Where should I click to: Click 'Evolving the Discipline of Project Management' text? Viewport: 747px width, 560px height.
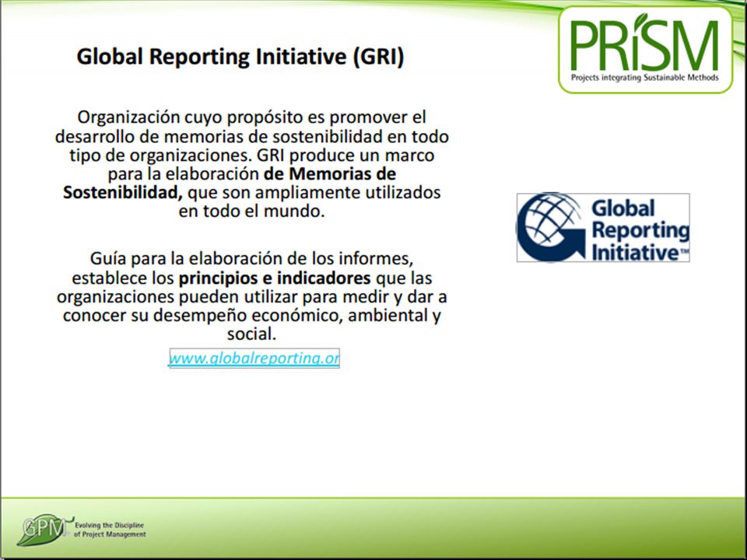(110, 530)
